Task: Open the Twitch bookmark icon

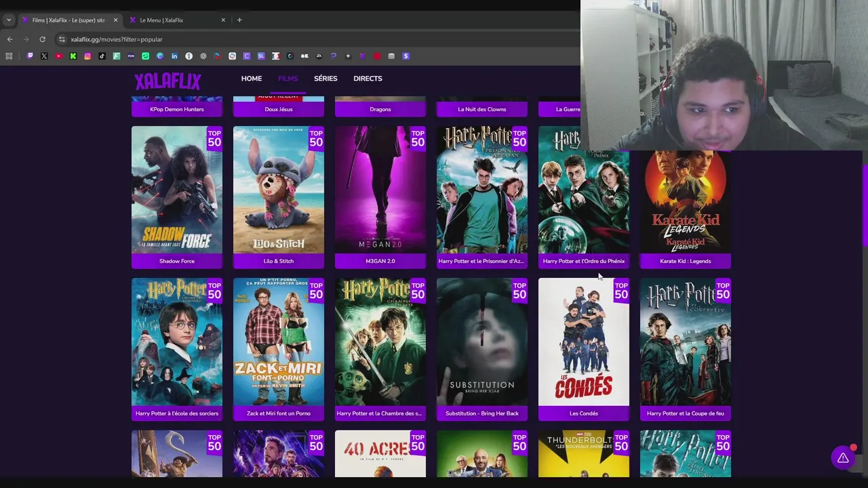Action: pyautogui.click(x=30, y=56)
